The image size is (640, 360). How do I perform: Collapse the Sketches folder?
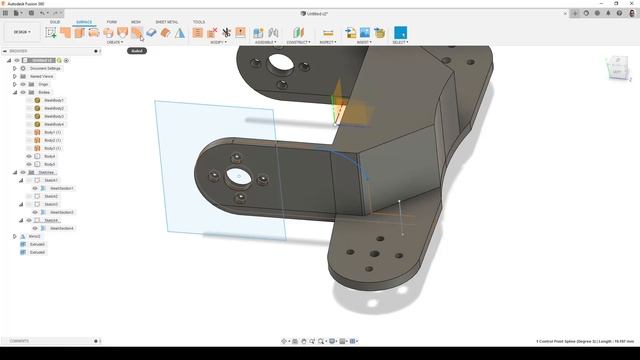point(15,172)
